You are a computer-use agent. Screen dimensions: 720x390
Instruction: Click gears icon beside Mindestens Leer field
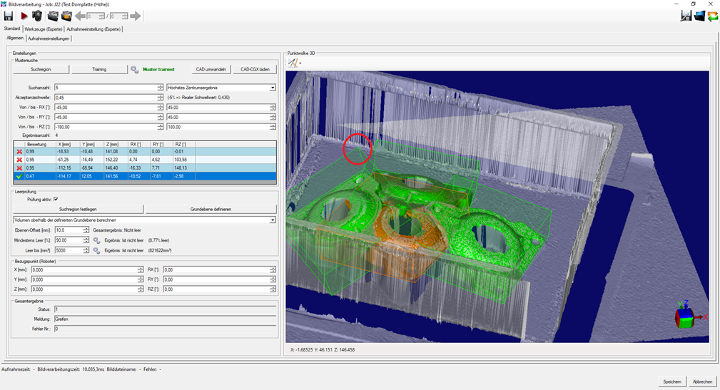[x=96, y=240]
